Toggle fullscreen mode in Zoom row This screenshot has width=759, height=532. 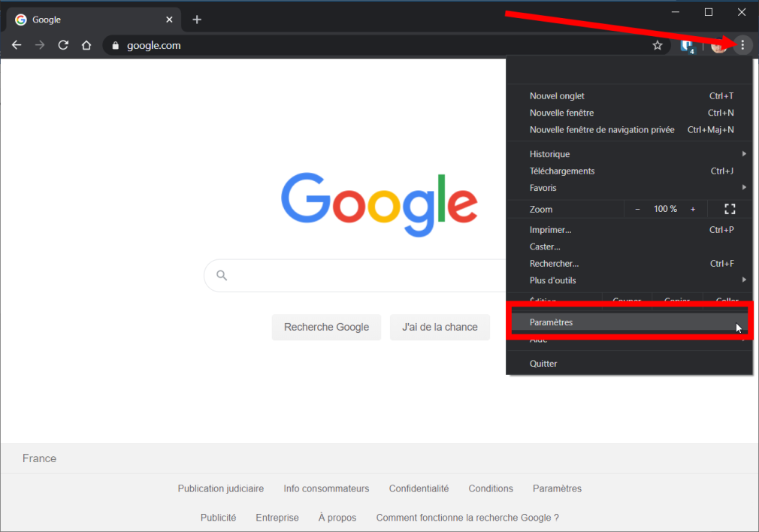(729, 209)
